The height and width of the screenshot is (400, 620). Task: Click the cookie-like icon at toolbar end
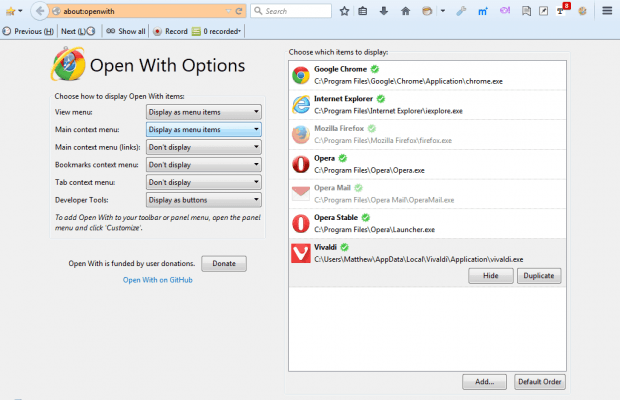point(582,11)
